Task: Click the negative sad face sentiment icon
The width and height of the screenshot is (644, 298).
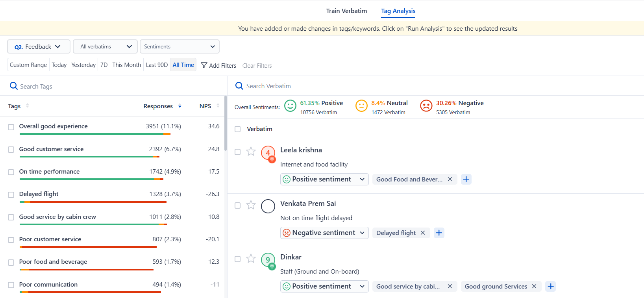Action: pos(426,106)
